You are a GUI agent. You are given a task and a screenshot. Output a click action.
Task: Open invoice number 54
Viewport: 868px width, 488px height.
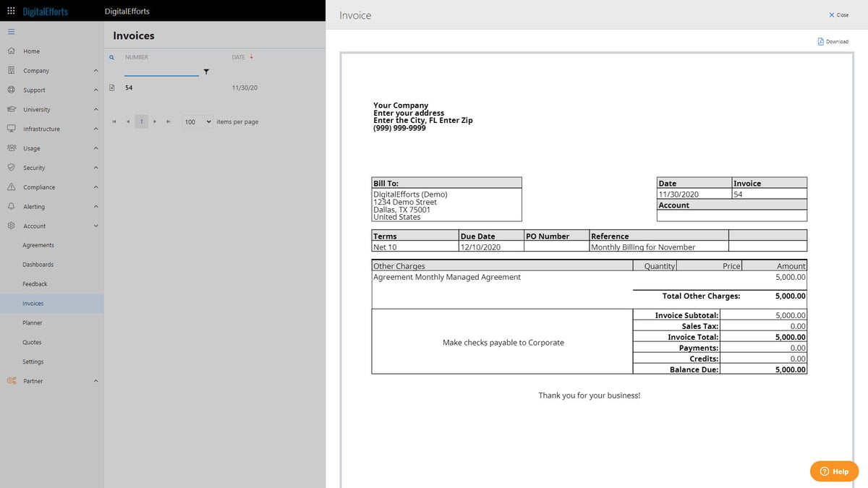click(x=128, y=87)
